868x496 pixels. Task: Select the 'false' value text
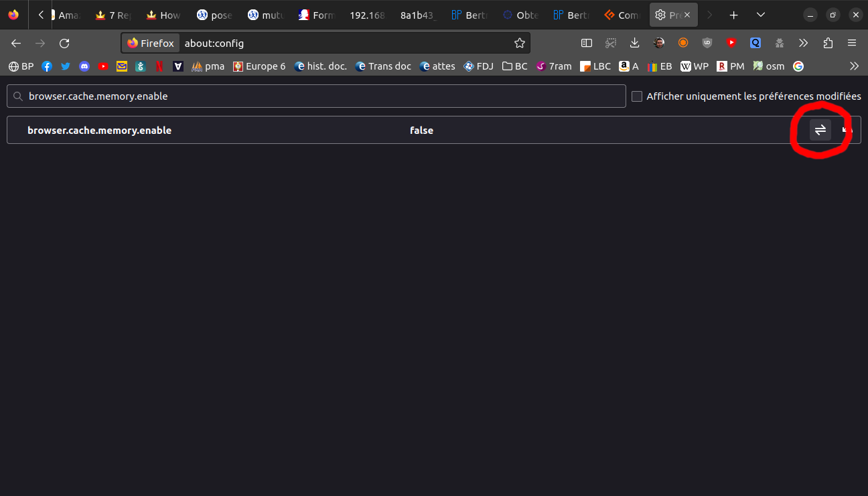pyautogui.click(x=421, y=131)
